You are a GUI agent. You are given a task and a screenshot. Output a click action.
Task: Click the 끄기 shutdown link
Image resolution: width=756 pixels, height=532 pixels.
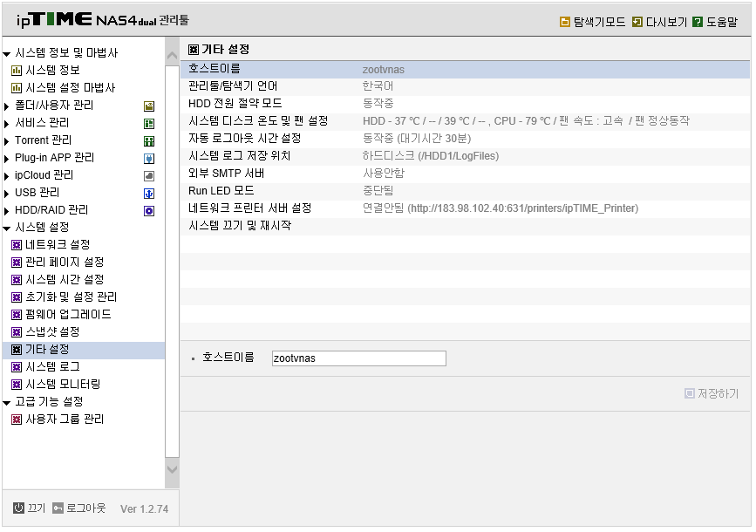37,508
